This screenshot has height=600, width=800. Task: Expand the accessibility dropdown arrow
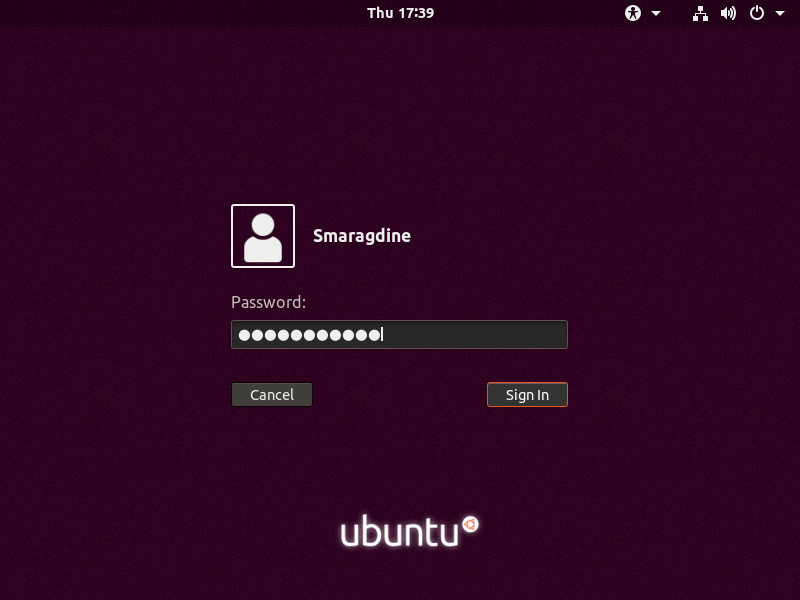(656, 13)
